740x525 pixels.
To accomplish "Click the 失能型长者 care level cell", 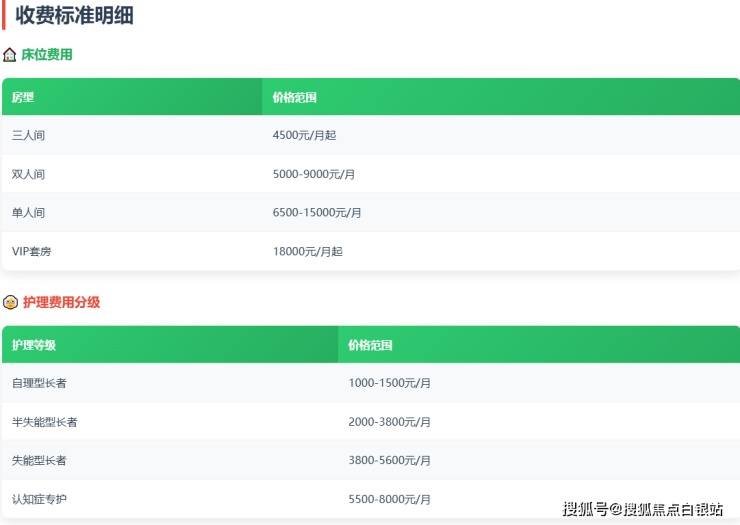I will [39, 460].
